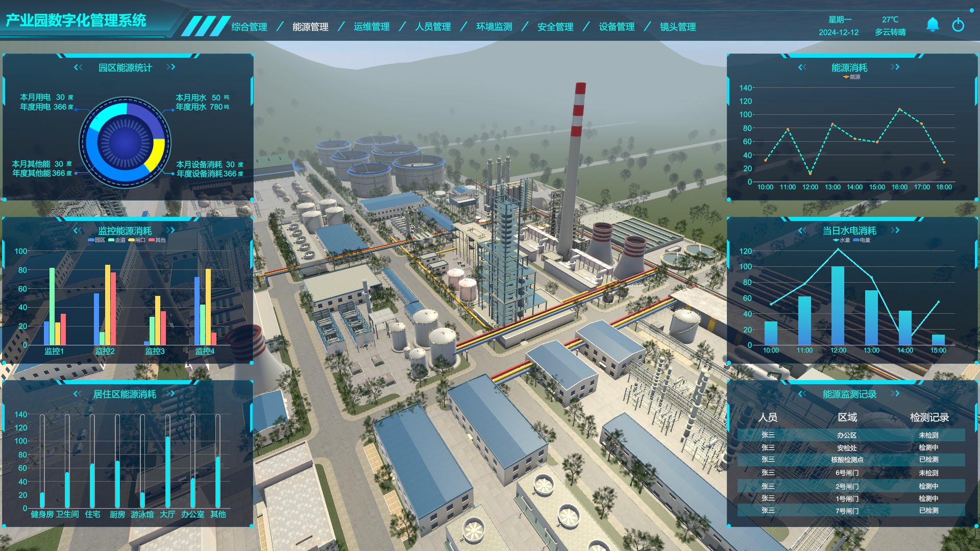
Task: Click the 12:00 bar in 当日水电消耗 chart
Action: [838, 306]
